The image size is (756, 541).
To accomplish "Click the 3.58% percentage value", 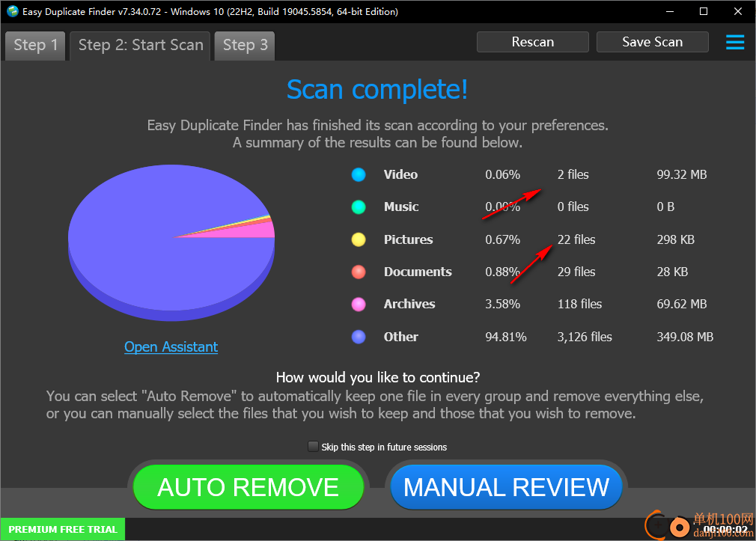I will click(502, 305).
